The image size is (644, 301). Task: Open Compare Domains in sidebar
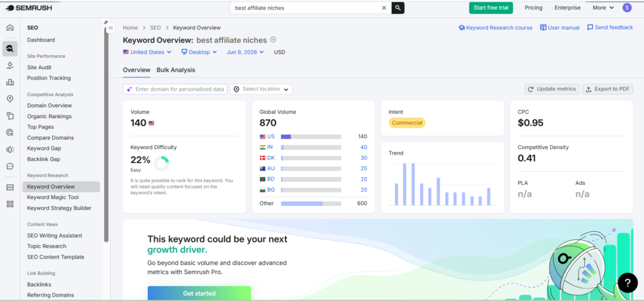point(50,138)
